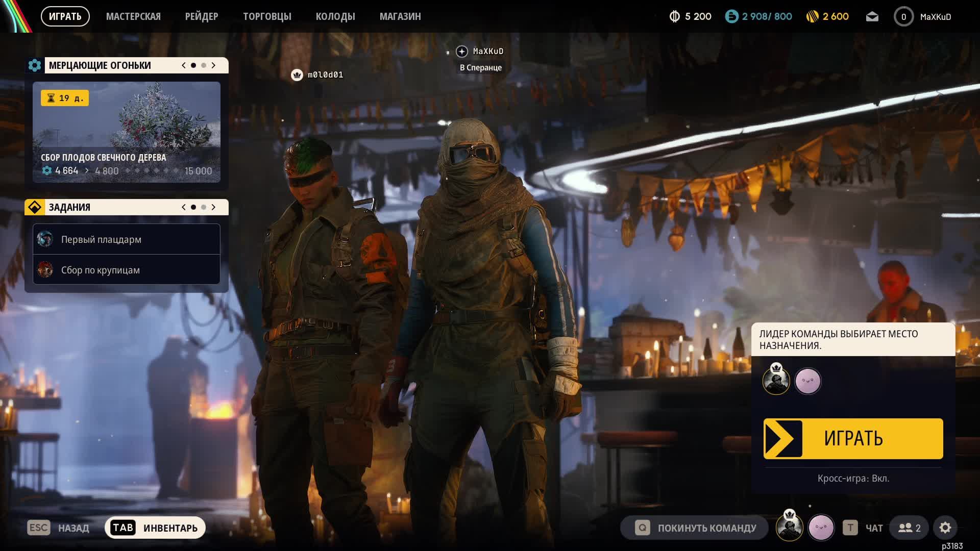Image resolution: width=980 pixels, height=551 pixels.
Task: Click the blue token currency icon
Action: pos(731,17)
